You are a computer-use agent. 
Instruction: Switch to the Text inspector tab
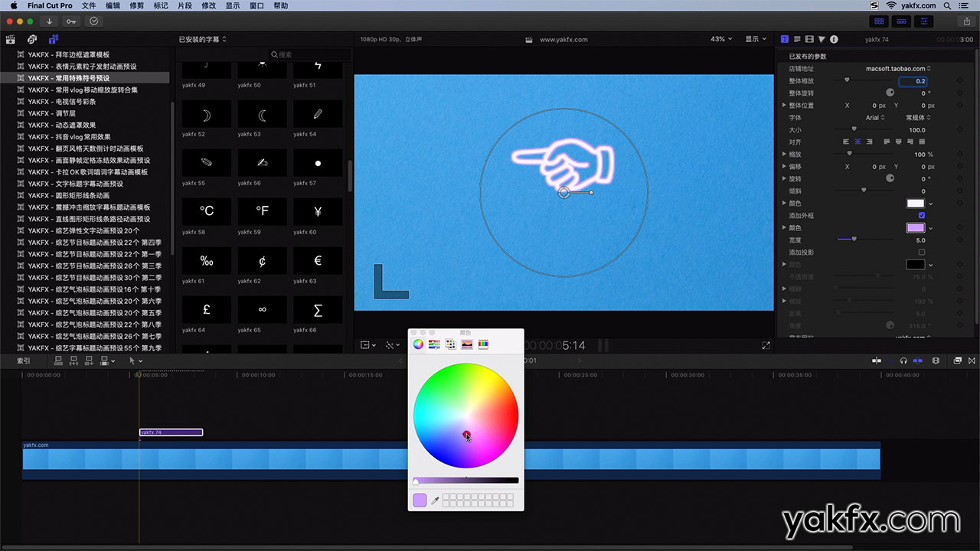point(785,39)
